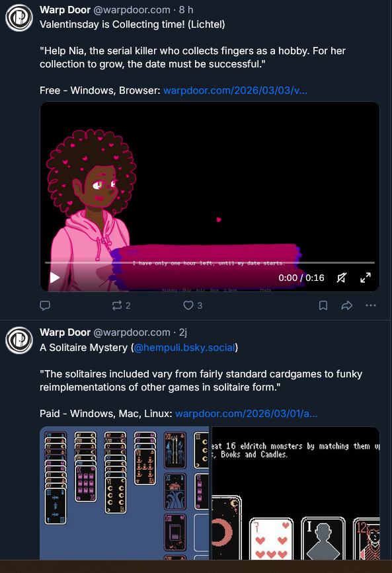
Task: Repost the Valentinsday post
Action: tap(121, 305)
